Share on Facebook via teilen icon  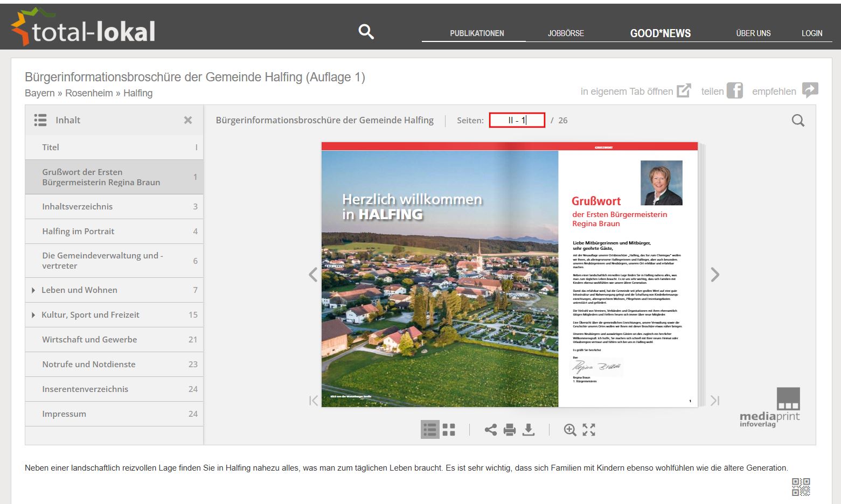(734, 90)
